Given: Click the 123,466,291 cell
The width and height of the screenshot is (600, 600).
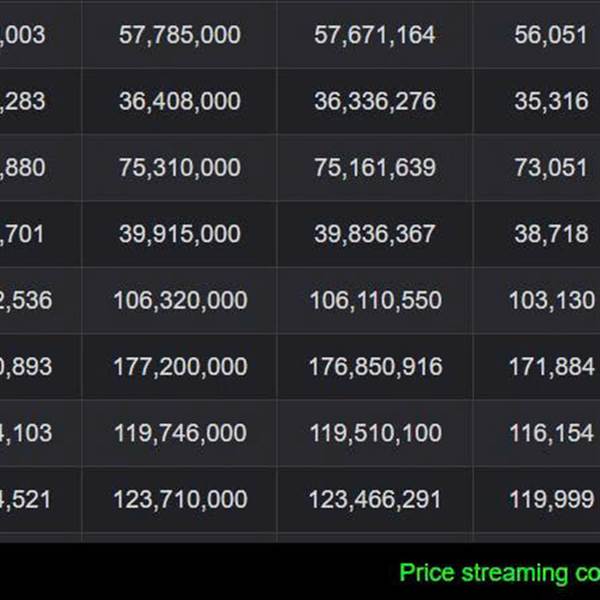Looking at the screenshot, I should point(375,499).
